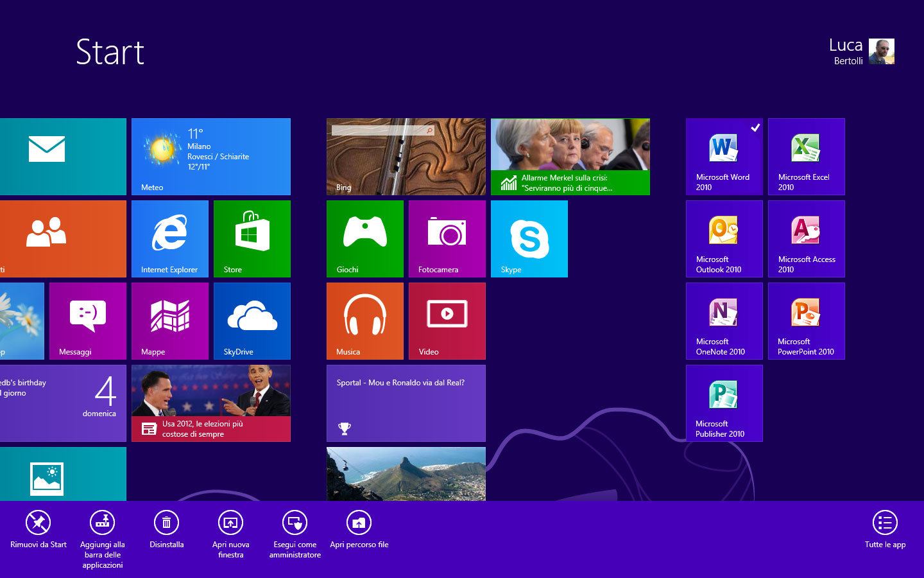Open the Mappe tile
Image resolution: width=924 pixels, height=578 pixels.
(170, 321)
